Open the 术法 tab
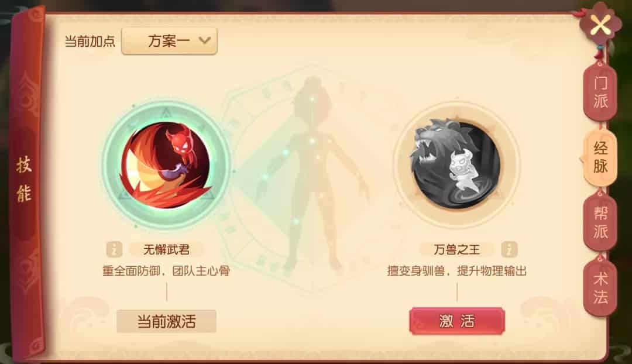Viewport: 632px width, 364px height. (x=600, y=289)
